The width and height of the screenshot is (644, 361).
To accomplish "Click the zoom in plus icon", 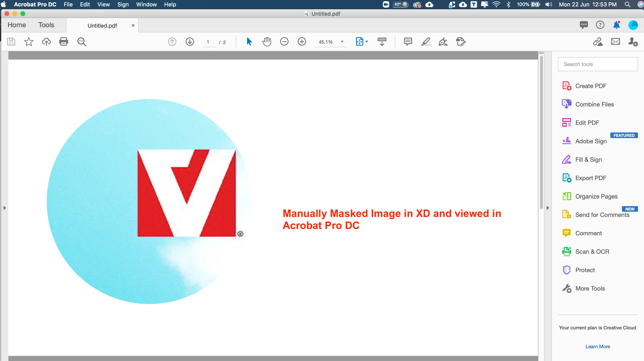I will (302, 41).
